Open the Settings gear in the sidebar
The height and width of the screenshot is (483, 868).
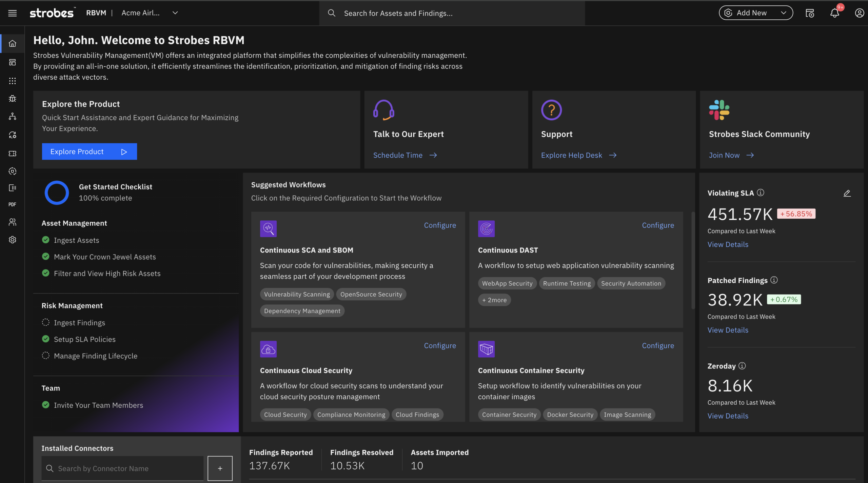(12, 240)
